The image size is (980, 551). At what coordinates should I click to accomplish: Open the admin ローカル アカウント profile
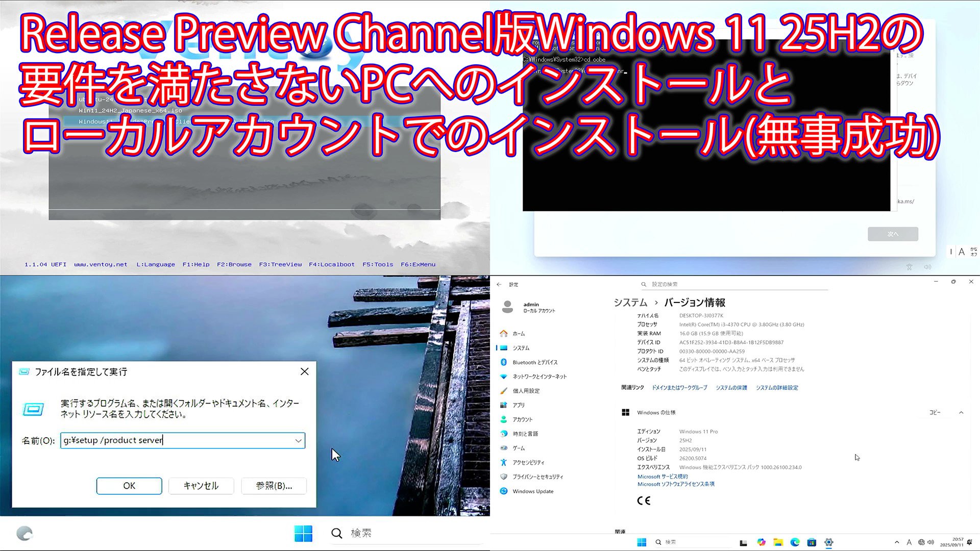coord(529,307)
